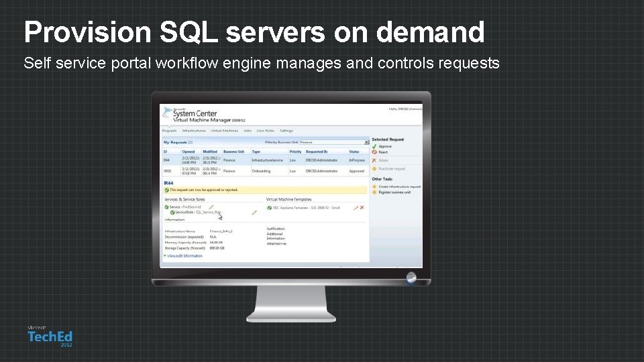This screenshot has width=644, height=362.
Task: Sort by the Priority column header
Action: (x=295, y=152)
